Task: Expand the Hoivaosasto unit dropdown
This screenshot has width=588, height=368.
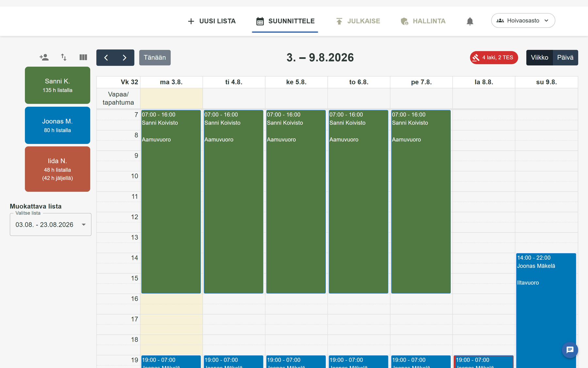Action: click(x=523, y=21)
